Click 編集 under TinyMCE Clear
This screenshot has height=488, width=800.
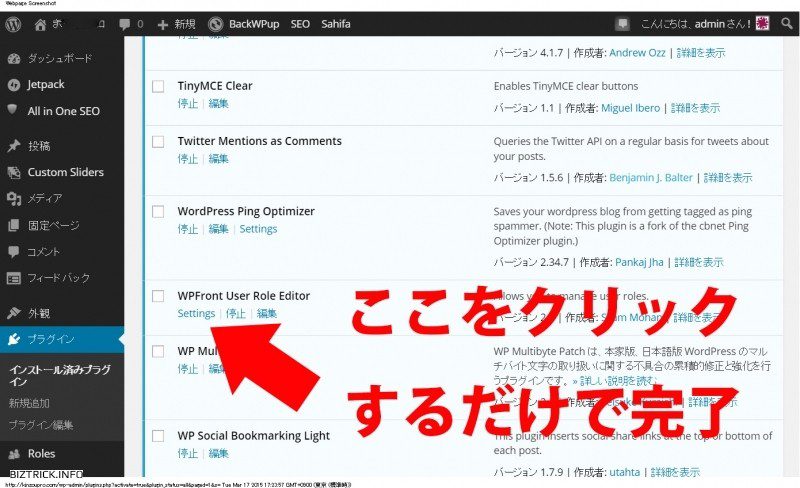click(x=218, y=104)
